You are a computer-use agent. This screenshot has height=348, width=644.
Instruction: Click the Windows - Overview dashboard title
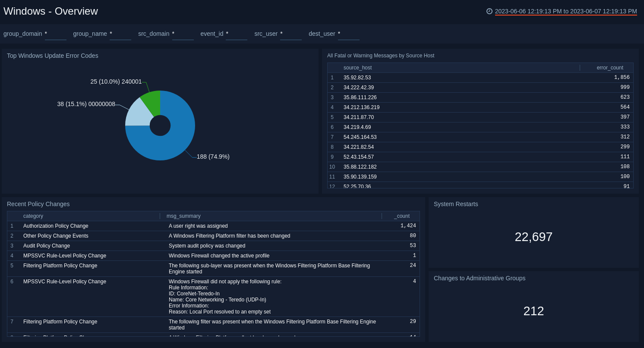51,11
